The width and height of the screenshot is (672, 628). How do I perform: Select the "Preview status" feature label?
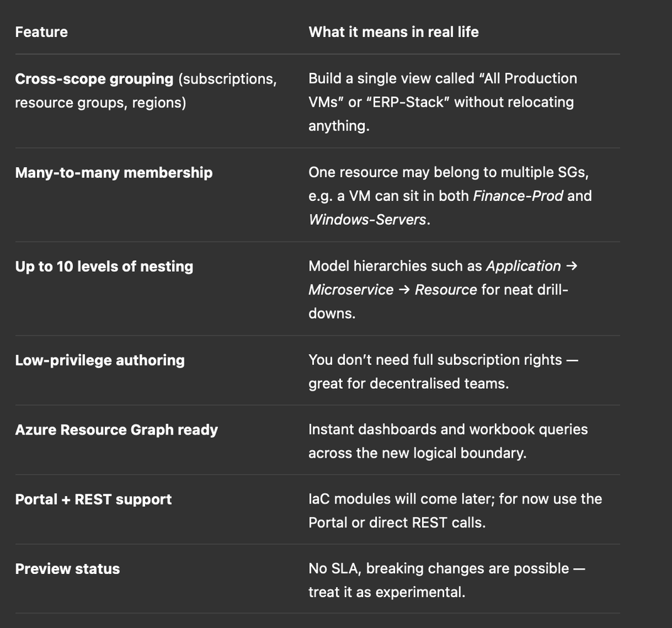67,569
